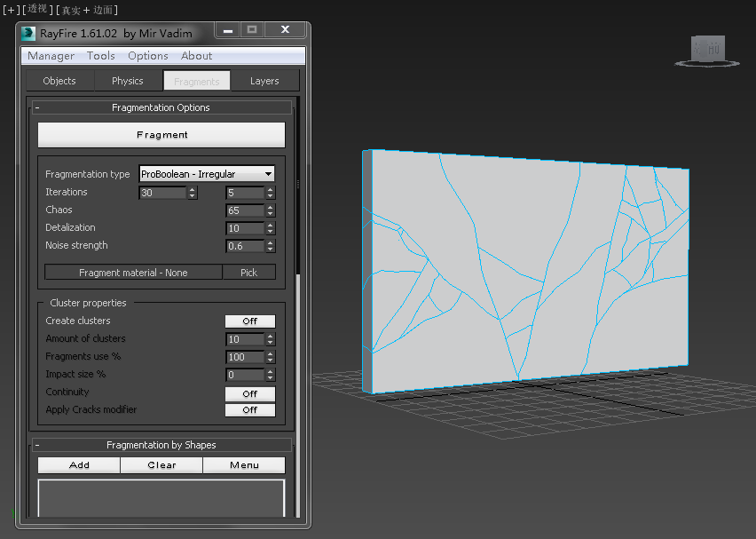Enable Apply Cracks modifier toggle
The height and width of the screenshot is (539, 756).
click(249, 410)
